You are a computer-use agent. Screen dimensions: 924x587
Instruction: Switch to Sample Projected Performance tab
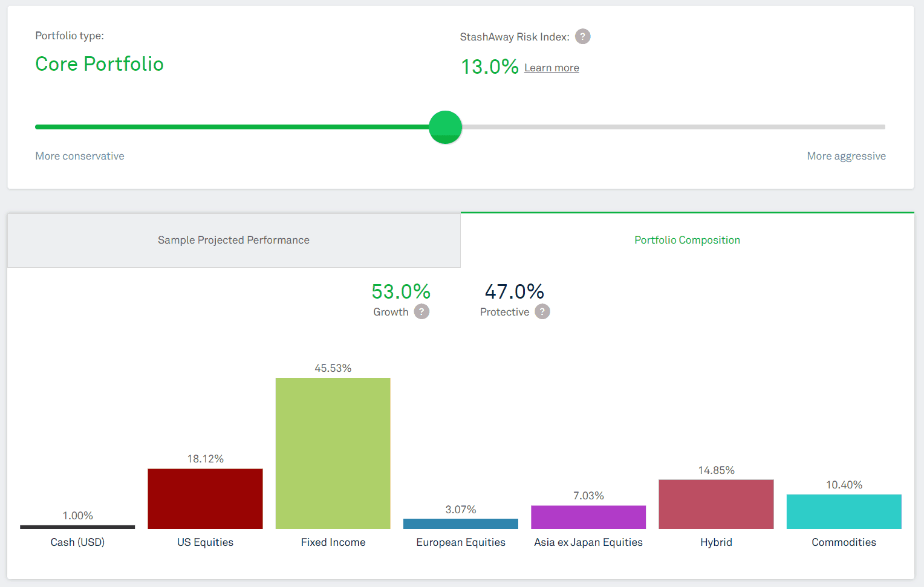pos(233,240)
